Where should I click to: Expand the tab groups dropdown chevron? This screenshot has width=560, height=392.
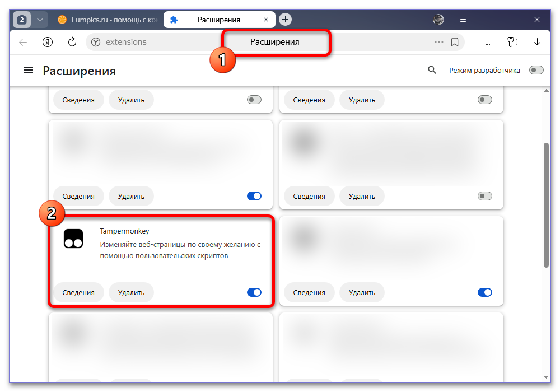tap(40, 20)
